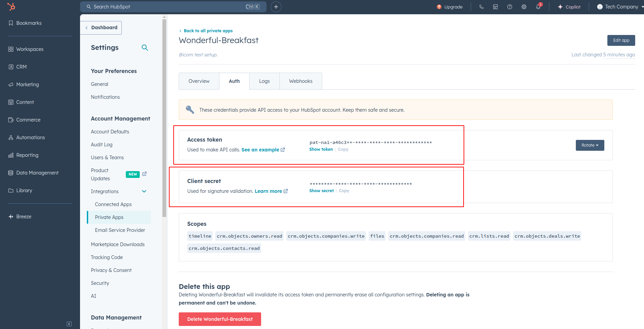Open Tracking Code settings

(107, 257)
